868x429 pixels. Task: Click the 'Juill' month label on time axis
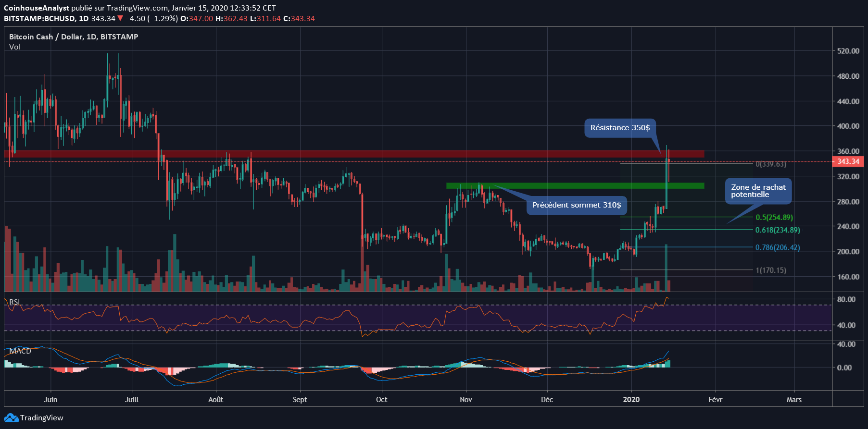(132, 400)
